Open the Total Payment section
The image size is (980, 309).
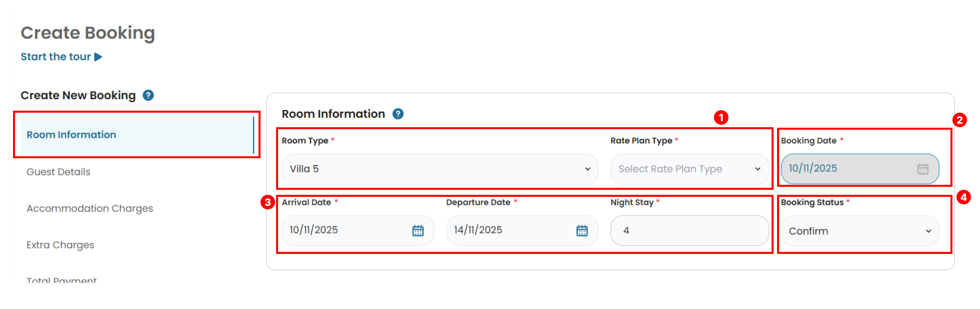[62, 280]
